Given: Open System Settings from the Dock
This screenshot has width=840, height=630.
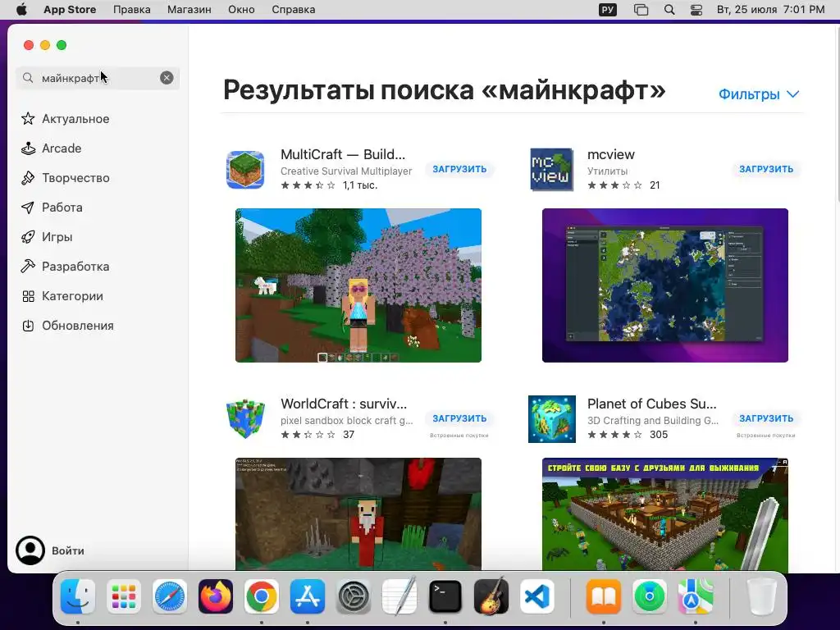Looking at the screenshot, I should click(x=354, y=596).
